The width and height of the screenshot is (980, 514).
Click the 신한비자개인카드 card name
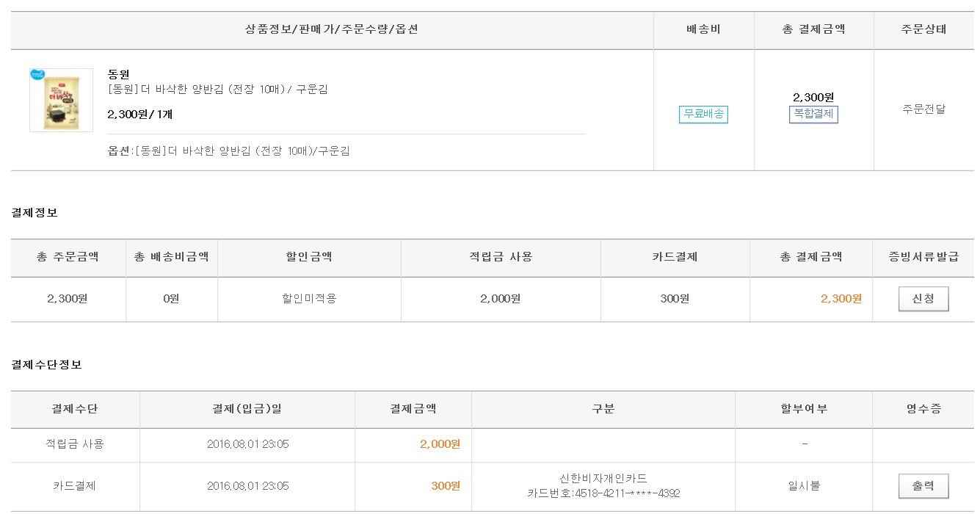[x=603, y=479]
